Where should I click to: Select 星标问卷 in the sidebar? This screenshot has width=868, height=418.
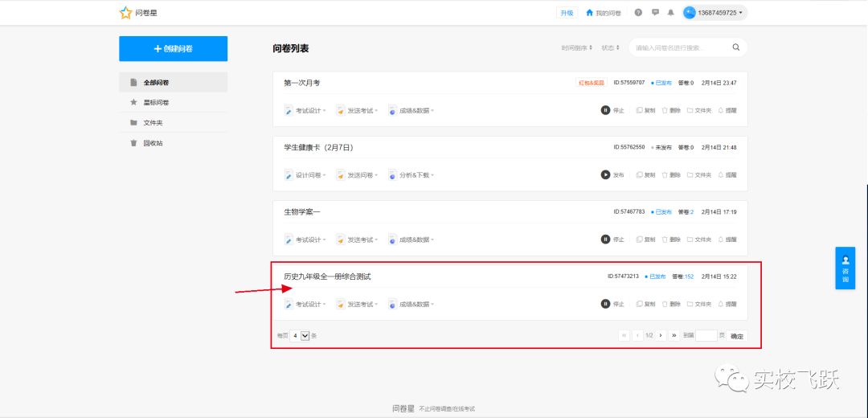[174, 102]
